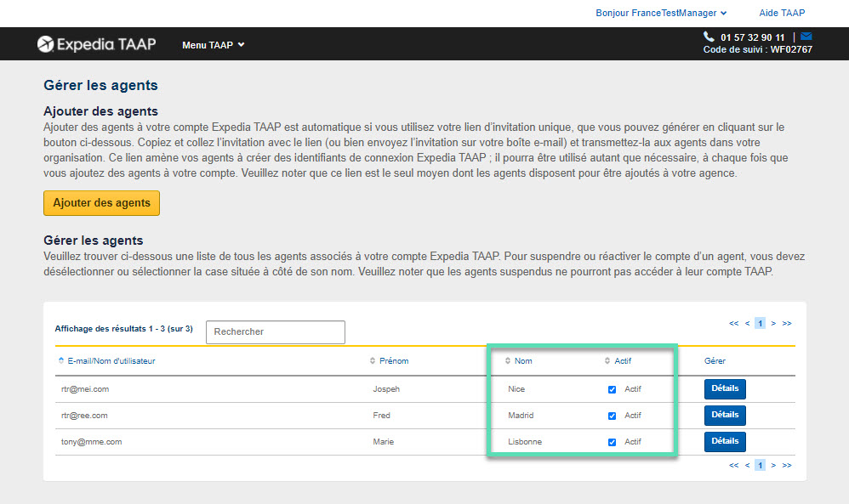Select page 1 in bottom pagination
849x504 pixels.
760,465
